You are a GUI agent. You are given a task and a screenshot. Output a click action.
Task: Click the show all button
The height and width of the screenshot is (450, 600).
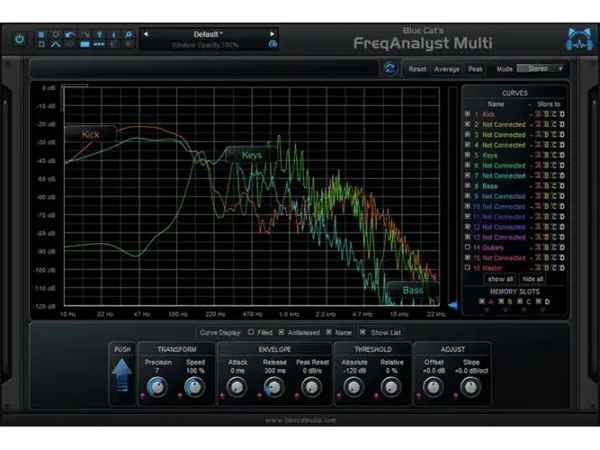point(500,279)
